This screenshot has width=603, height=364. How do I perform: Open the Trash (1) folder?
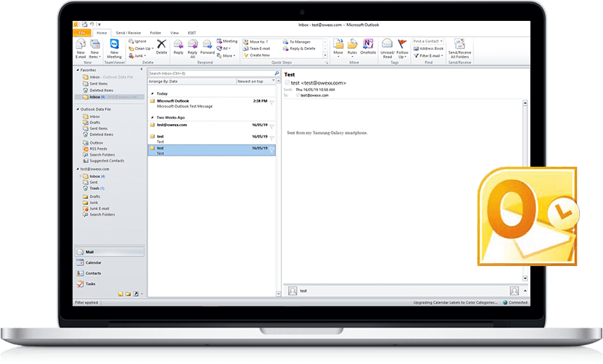(94, 188)
